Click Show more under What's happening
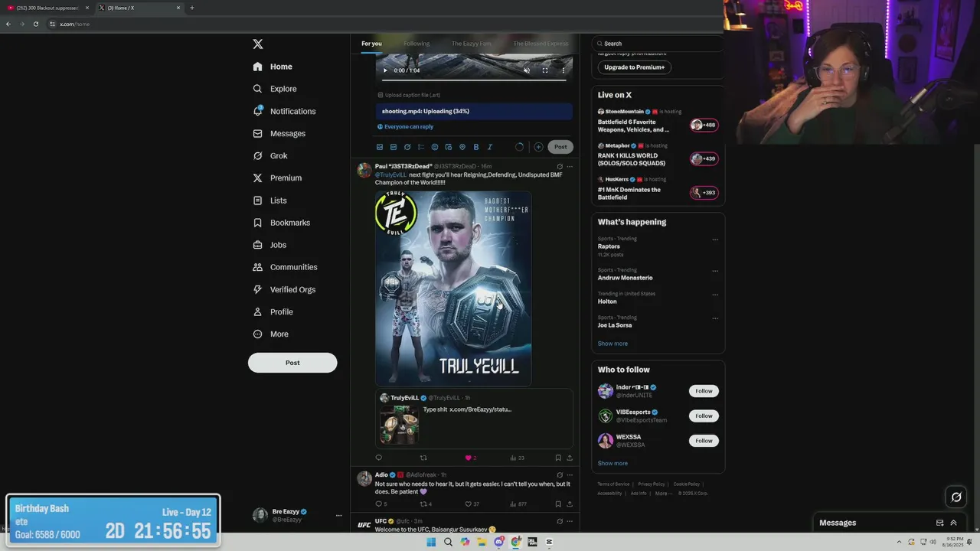This screenshot has height=551, width=980. (x=612, y=344)
